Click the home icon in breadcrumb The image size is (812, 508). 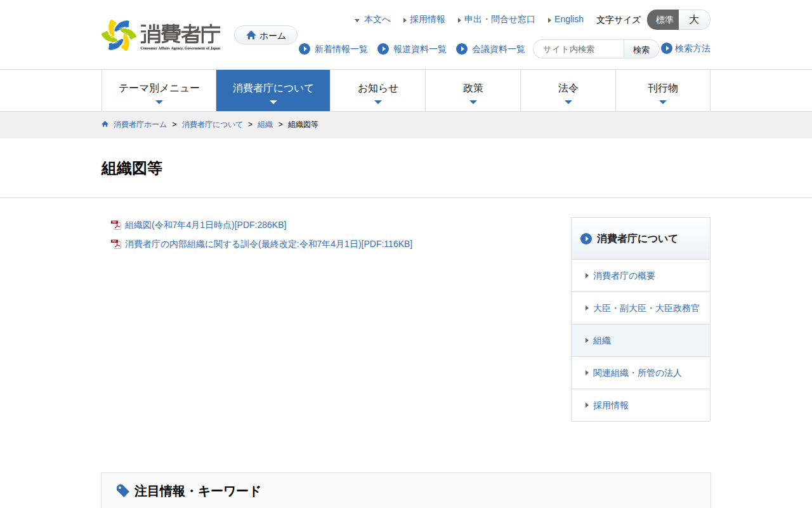(x=105, y=124)
